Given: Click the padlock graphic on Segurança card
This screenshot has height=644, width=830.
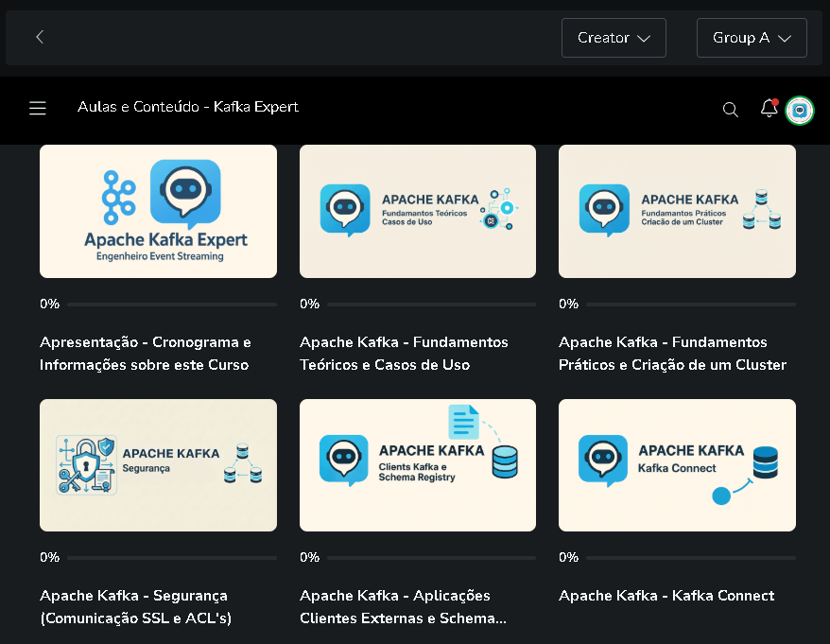Looking at the screenshot, I should click(x=83, y=461).
